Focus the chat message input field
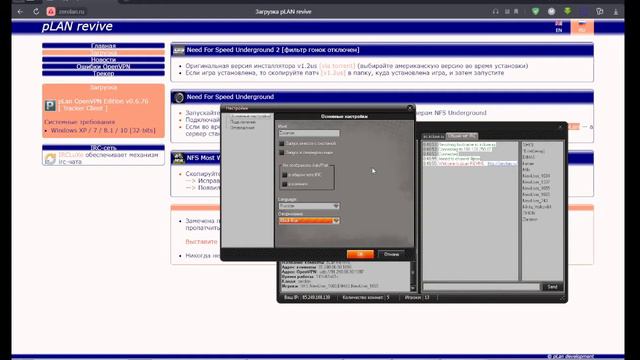 [x=481, y=287]
